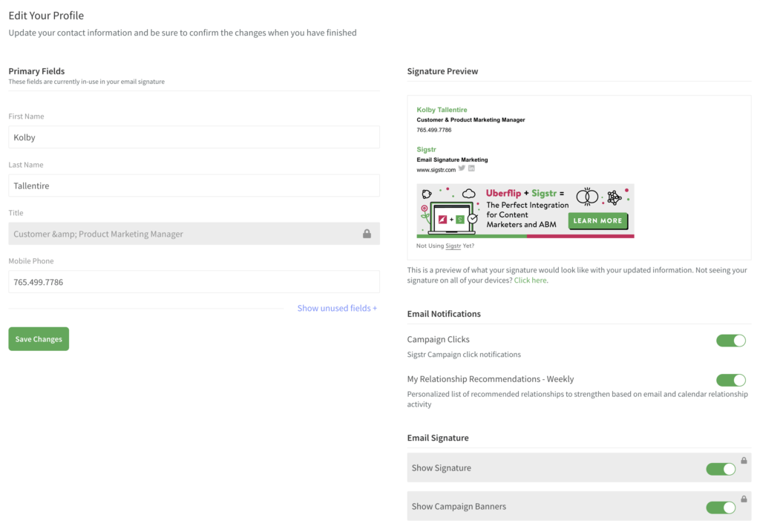The image size is (760, 532).
Task: Click 'Sigstr Campaign click notifications' description
Action: pyautogui.click(x=464, y=355)
